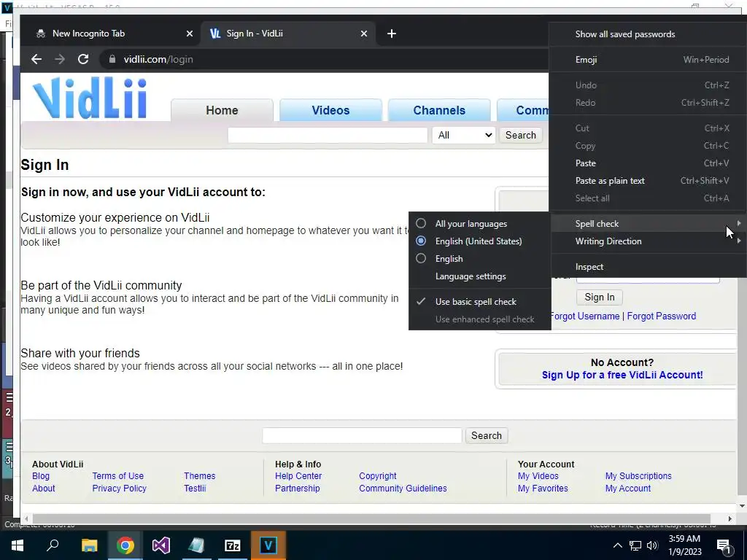Open the Themes footer link
Viewport: 747px width, 560px height.
200,475
